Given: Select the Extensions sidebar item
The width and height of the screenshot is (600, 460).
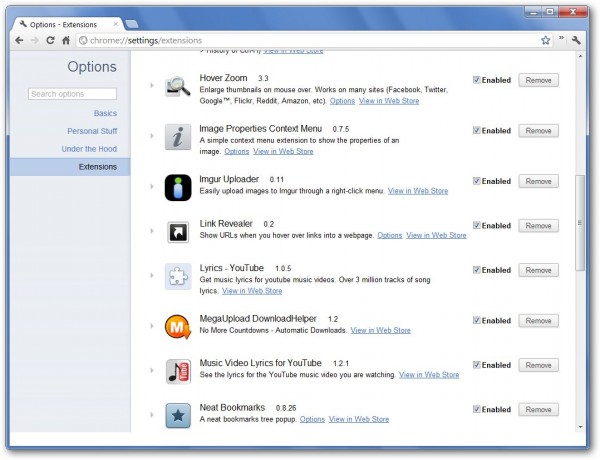Looking at the screenshot, I should click(70, 167).
